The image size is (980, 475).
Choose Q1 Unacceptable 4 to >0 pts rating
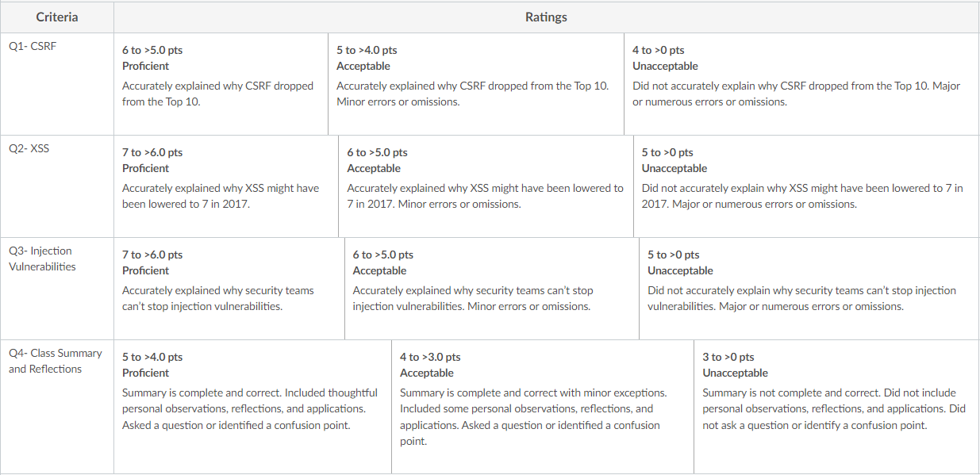point(801,83)
